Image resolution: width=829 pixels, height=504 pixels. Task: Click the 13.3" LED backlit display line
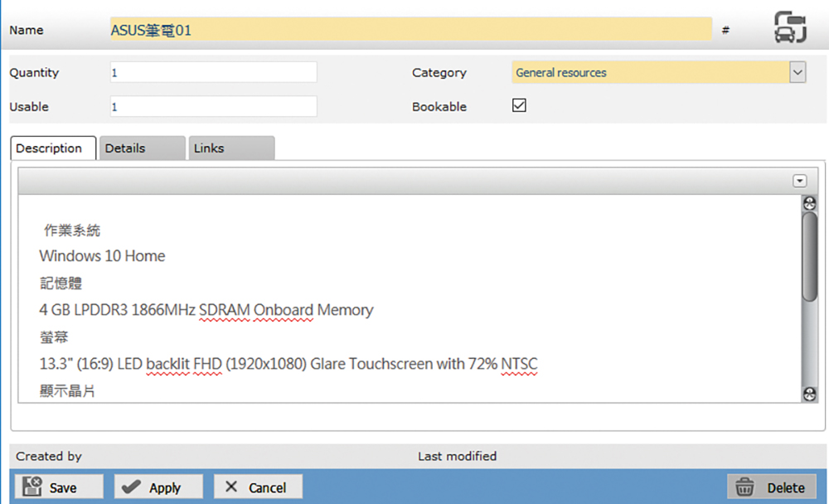288,364
